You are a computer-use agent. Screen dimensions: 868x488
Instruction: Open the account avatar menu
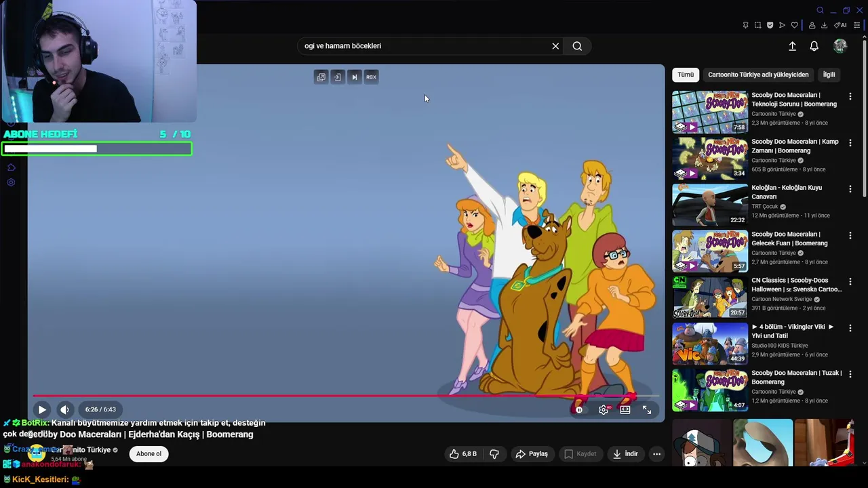[840, 46]
